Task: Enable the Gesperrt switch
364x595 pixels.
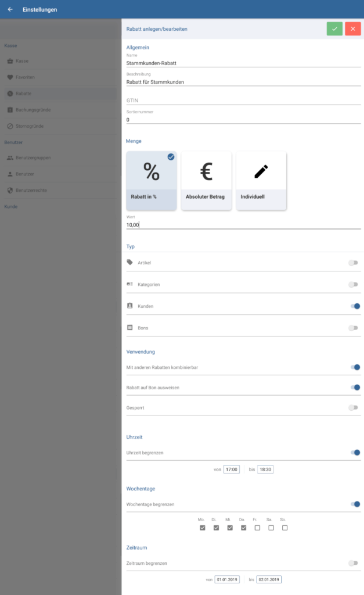Action: (x=353, y=408)
